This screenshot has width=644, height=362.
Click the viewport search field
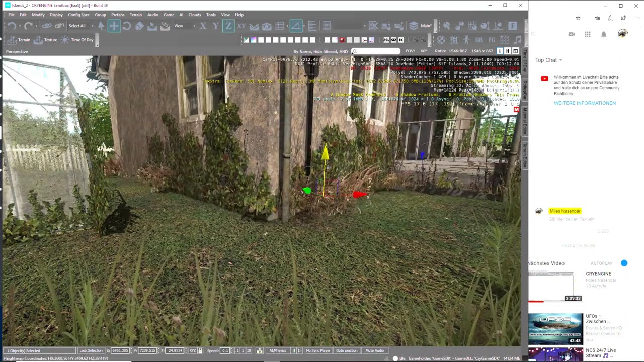[x=376, y=51]
